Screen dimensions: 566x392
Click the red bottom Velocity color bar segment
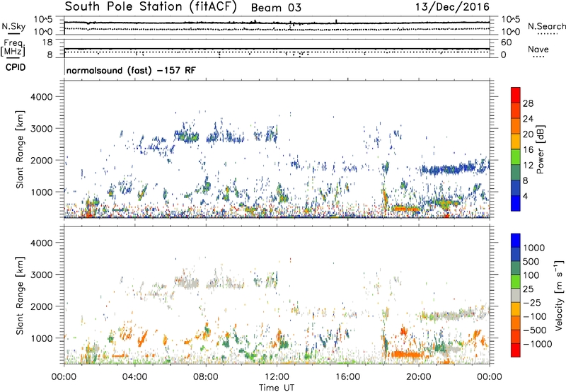click(x=516, y=350)
